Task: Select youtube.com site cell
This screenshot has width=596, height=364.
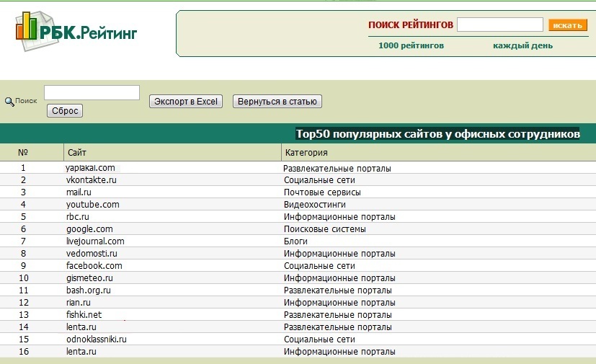Action: coord(93,205)
